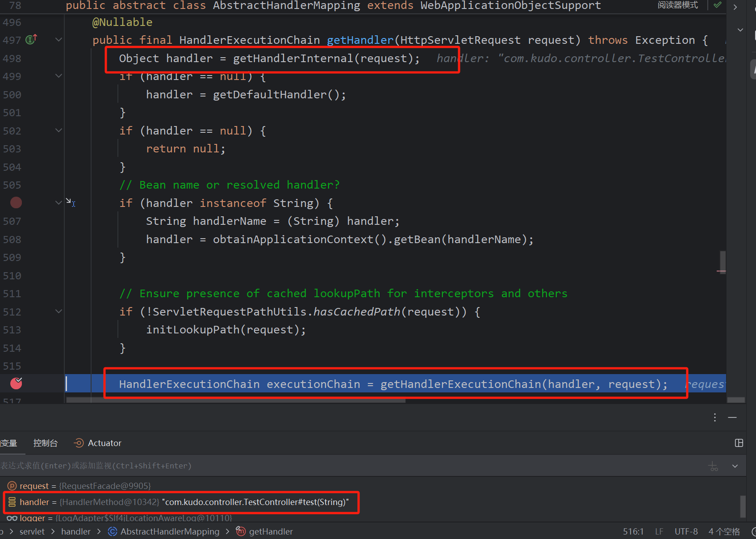The height and width of the screenshot is (539, 756).
Task: Click the initLookupPath call on line 513
Action: [x=193, y=329]
